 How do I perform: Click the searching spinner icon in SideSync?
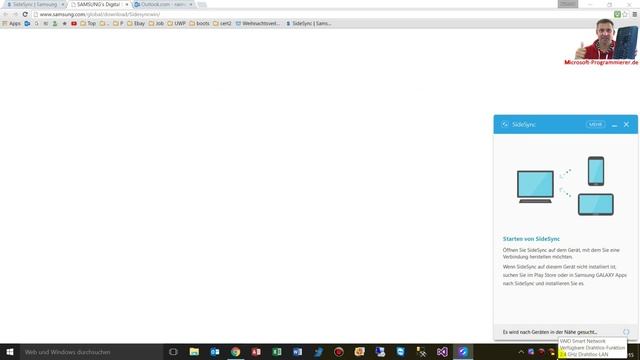(x=626, y=332)
